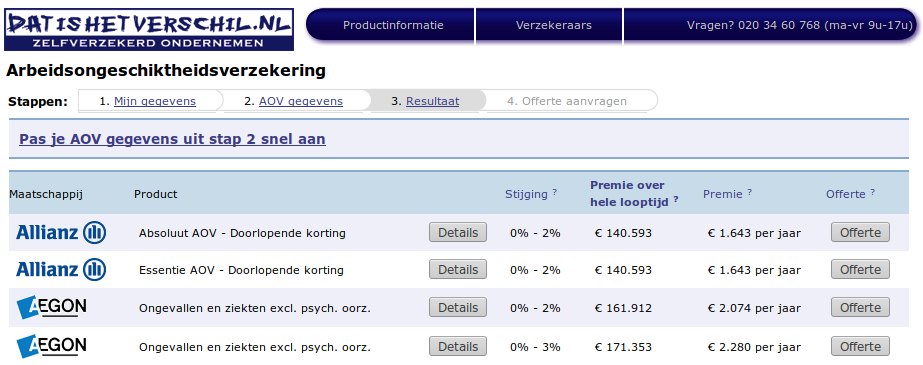Click the DatIsHetVerschil.nl site logo

tap(149, 29)
